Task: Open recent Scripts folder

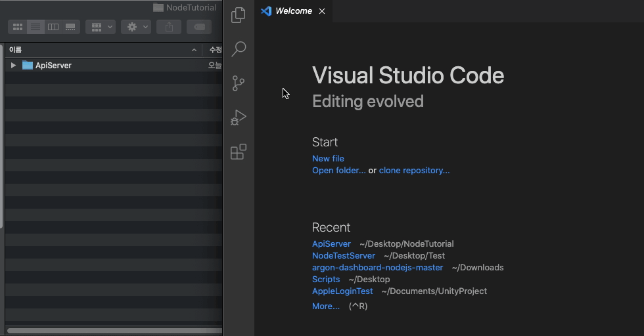Action: click(326, 280)
